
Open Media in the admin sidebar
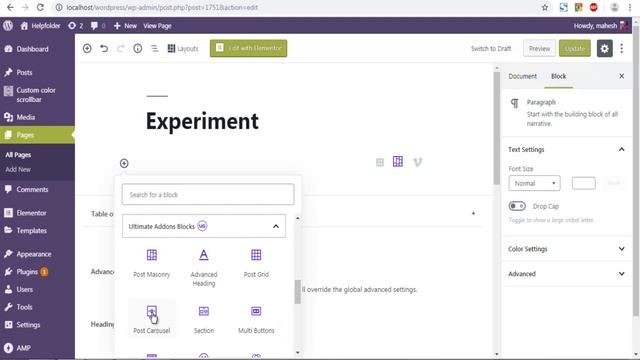[x=26, y=117]
